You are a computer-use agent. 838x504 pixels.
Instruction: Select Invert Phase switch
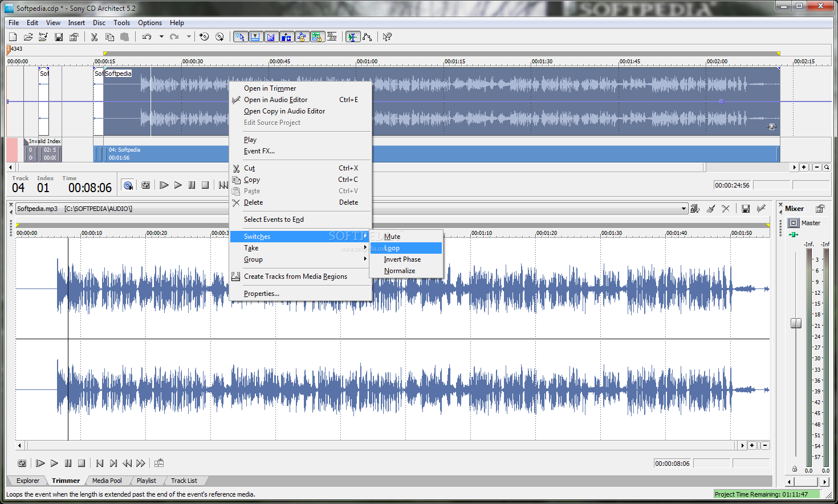406,259
